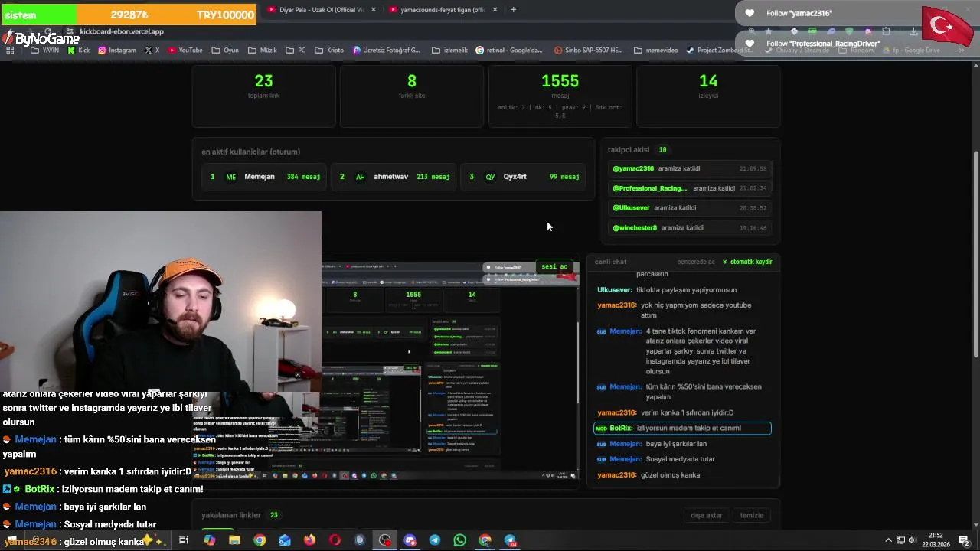
Task: Toggle 'otomatik kaydır' auto scroll
Action: click(747, 262)
